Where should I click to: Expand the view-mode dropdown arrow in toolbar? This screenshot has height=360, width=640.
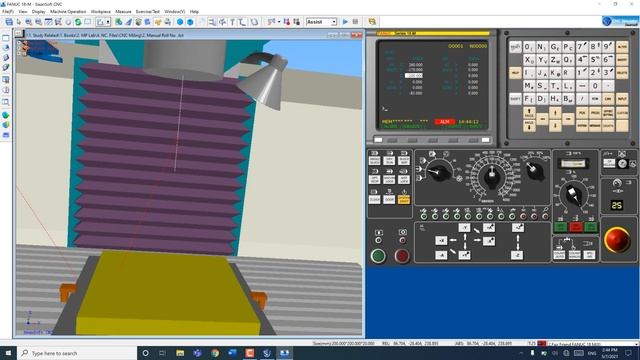[108, 22]
